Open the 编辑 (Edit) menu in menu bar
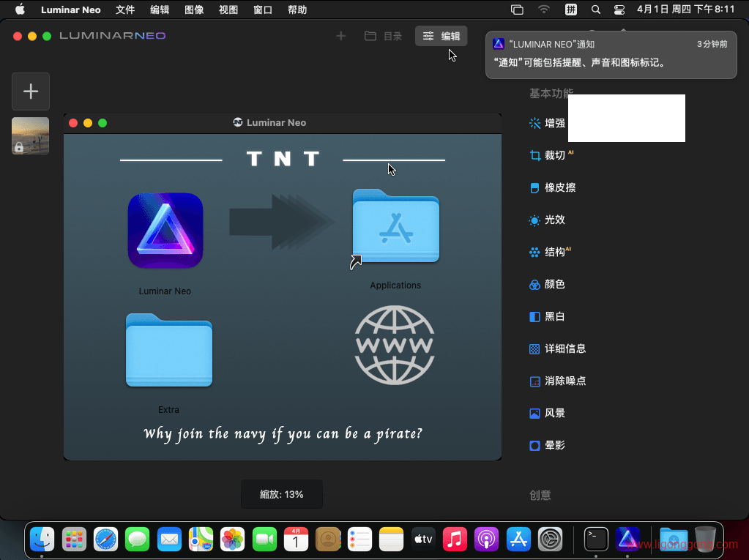Image resolution: width=749 pixels, height=560 pixels. tap(160, 10)
